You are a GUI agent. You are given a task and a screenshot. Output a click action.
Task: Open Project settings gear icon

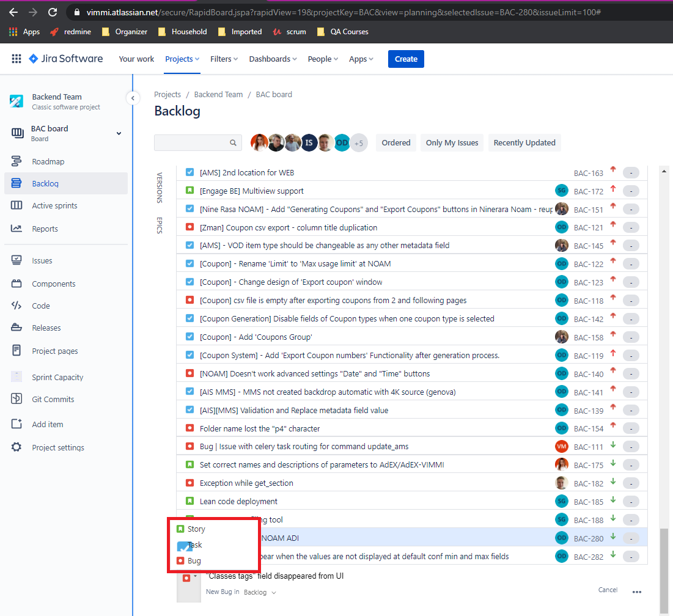(17, 447)
